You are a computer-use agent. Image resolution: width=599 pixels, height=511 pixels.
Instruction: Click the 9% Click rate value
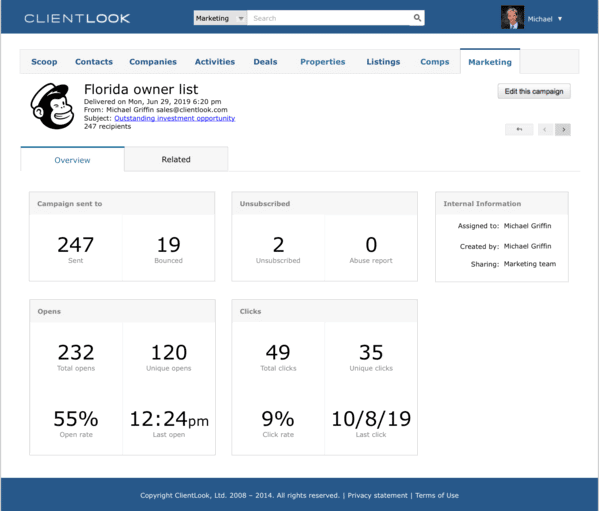[278, 419]
